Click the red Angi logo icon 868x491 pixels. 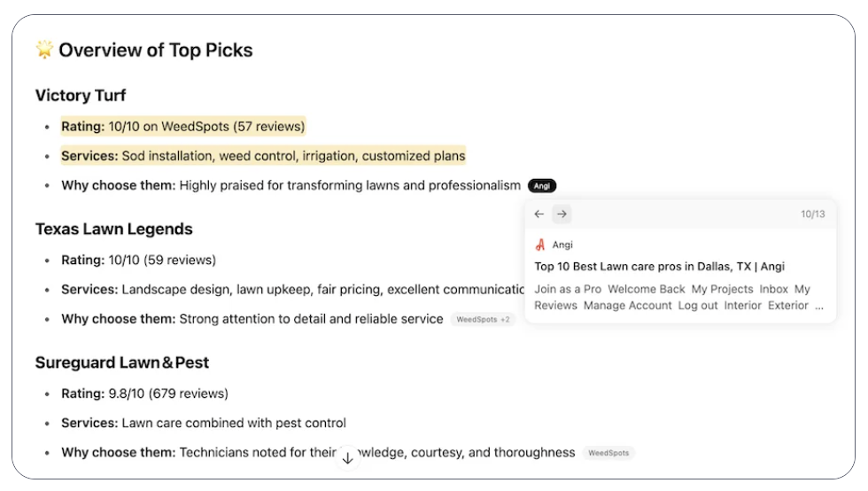click(x=540, y=245)
